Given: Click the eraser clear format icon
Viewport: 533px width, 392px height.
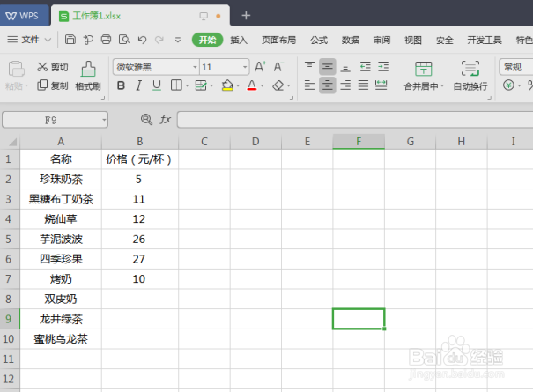Looking at the screenshot, I should coord(278,85).
